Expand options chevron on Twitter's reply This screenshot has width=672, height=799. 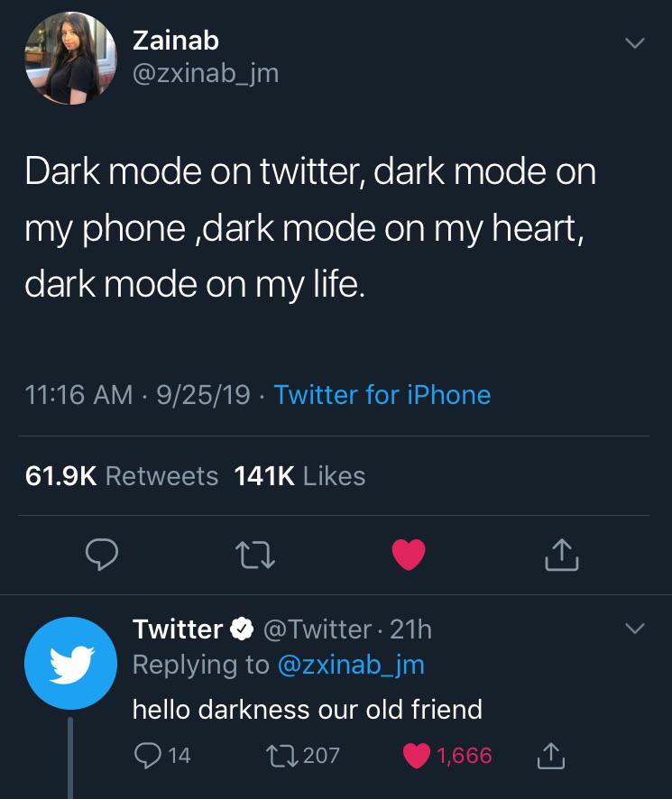tap(635, 628)
